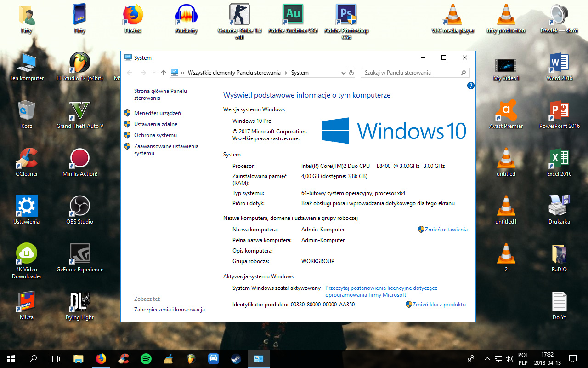Click the System breadcrumb segment

point(300,73)
